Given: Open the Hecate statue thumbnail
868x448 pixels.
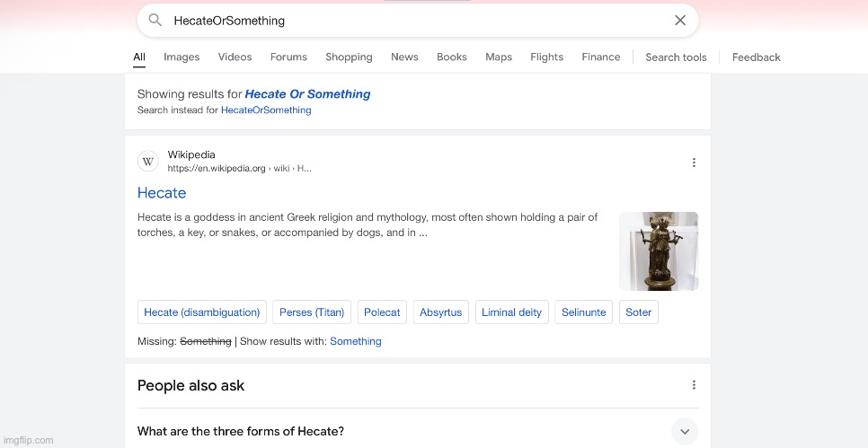Looking at the screenshot, I should [x=658, y=251].
